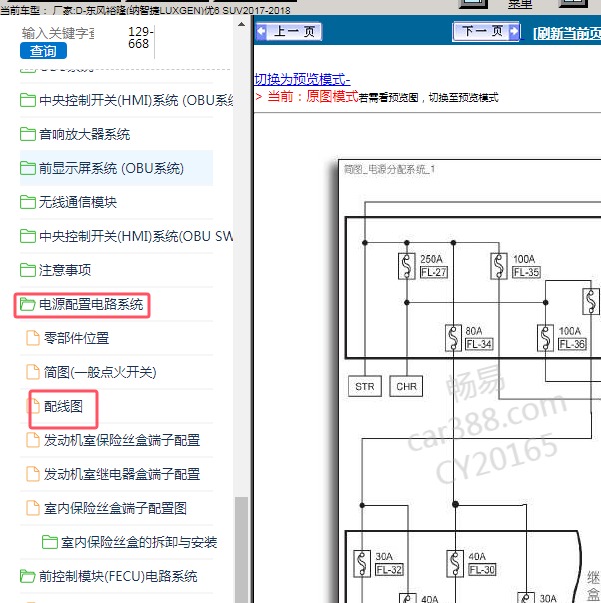
Task: Click the FL-27 250A fuse symbol
Action: [406, 266]
